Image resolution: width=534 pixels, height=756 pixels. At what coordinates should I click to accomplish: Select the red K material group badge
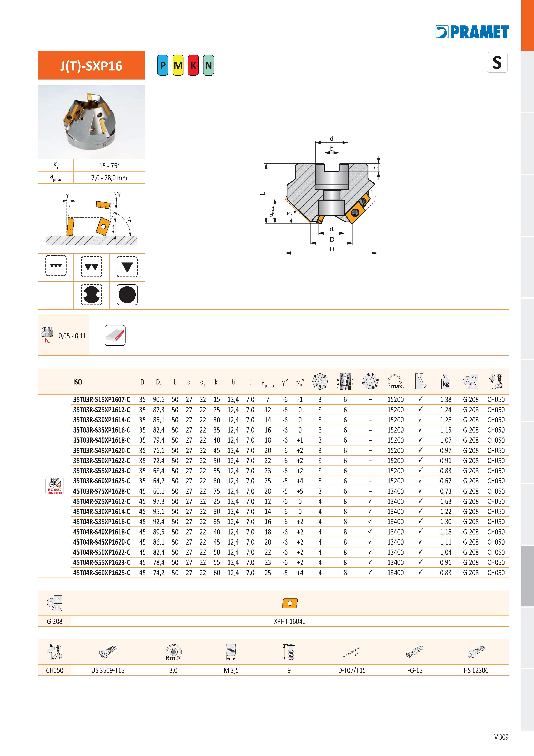point(193,65)
